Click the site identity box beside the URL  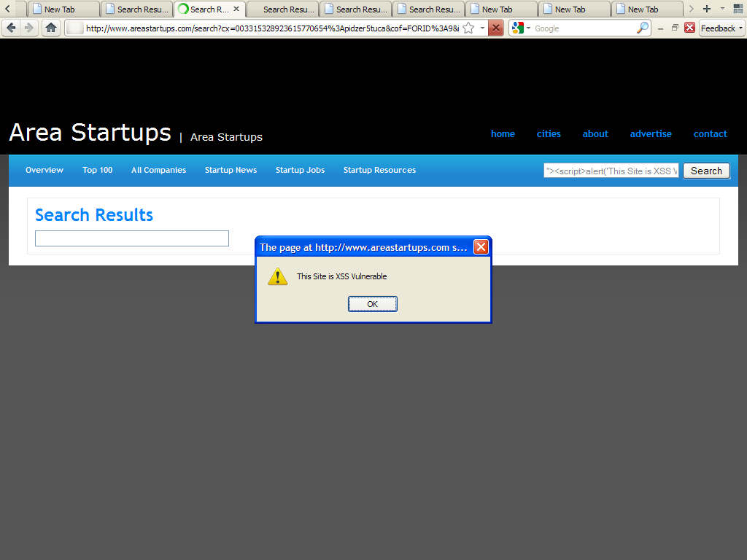75,28
